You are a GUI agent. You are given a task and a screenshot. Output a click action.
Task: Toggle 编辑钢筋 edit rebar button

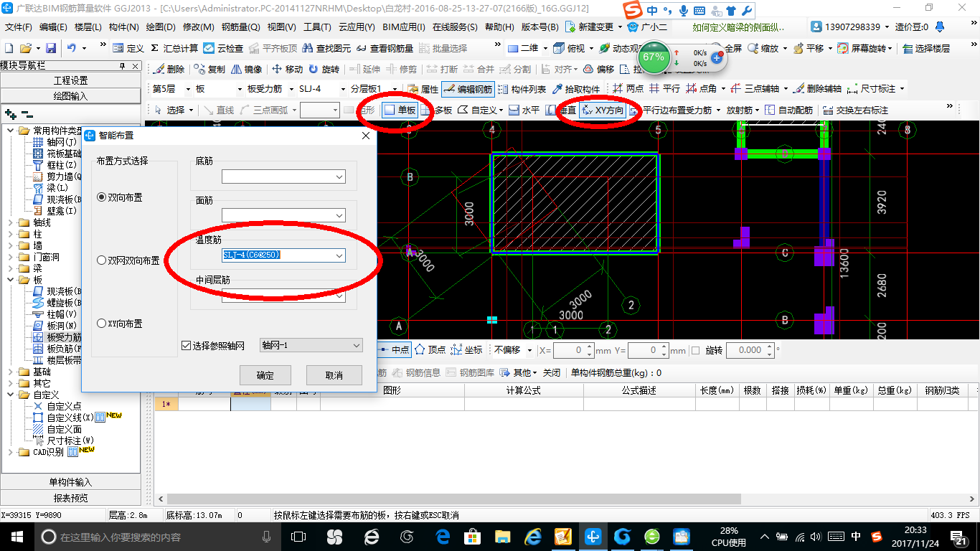pyautogui.click(x=468, y=90)
